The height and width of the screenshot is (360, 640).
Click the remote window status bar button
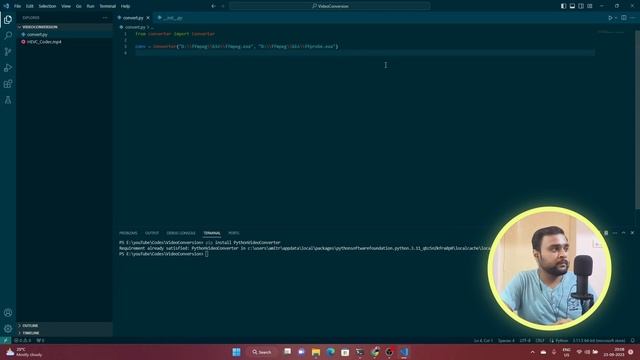tap(6, 340)
